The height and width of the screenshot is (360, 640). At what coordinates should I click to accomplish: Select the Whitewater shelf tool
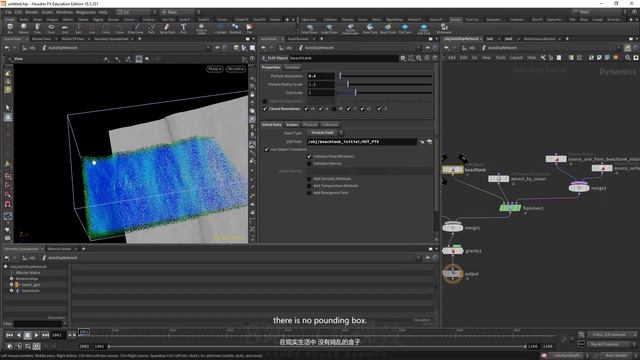point(444,28)
